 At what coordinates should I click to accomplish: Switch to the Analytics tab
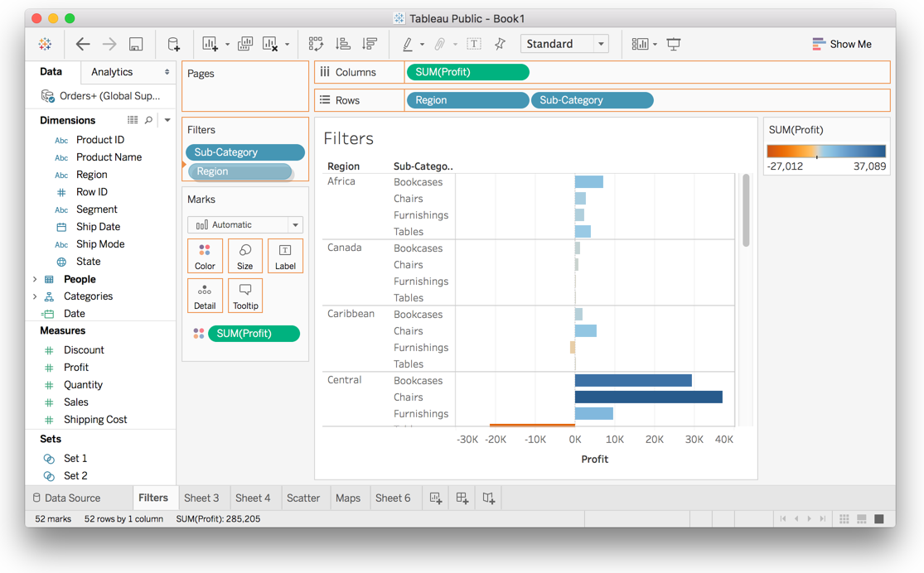112,72
